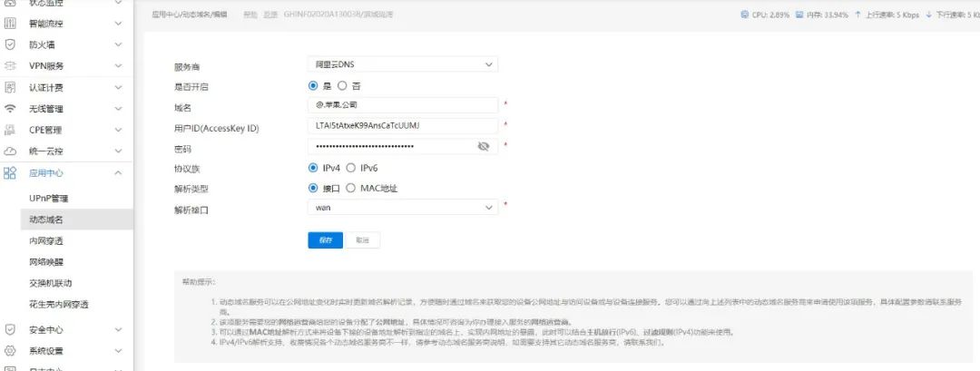Click the 统一云控 cloud icon
Image resolution: width=980 pixels, height=371 pixels.
coord(10,151)
